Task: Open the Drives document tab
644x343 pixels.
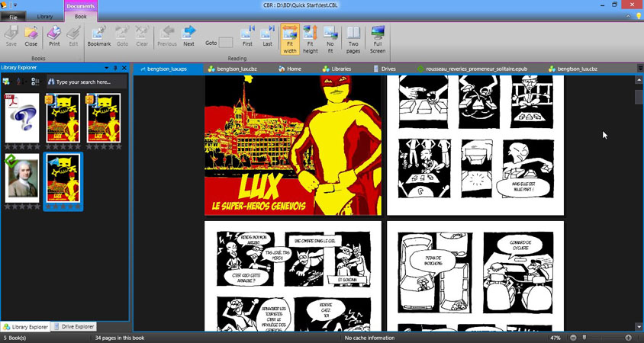Action: pyautogui.click(x=385, y=69)
